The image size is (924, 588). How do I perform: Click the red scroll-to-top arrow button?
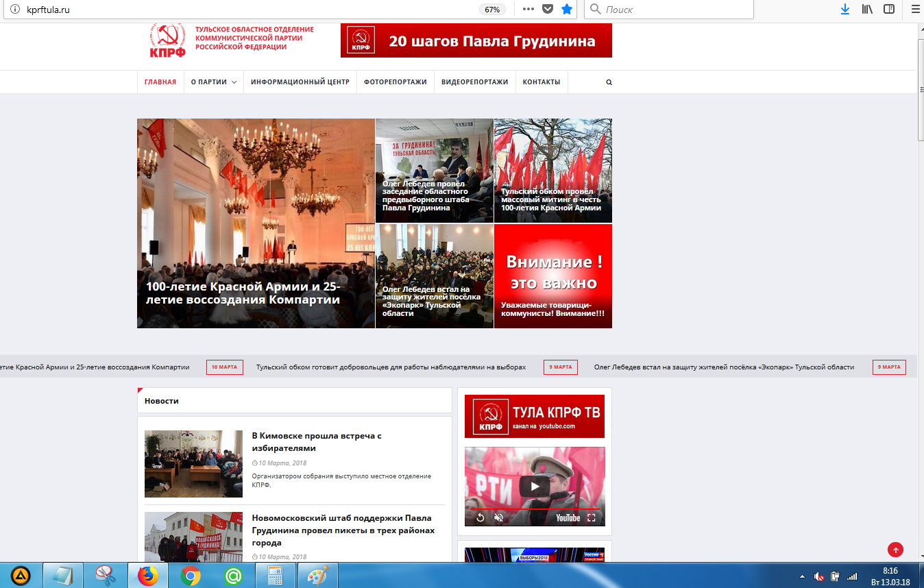tap(895, 550)
